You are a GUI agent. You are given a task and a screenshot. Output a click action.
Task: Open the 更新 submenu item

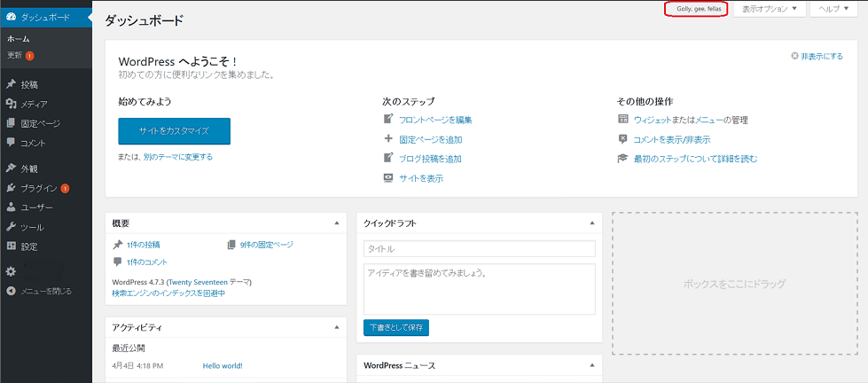tap(15, 56)
